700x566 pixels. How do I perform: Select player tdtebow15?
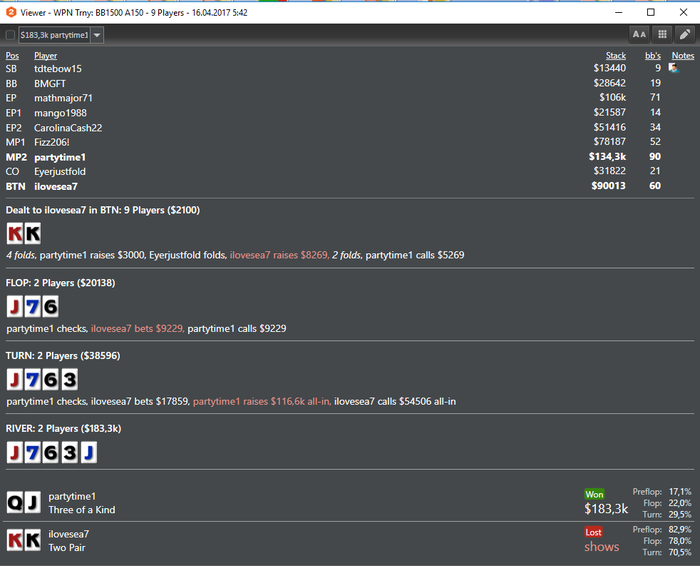point(58,69)
